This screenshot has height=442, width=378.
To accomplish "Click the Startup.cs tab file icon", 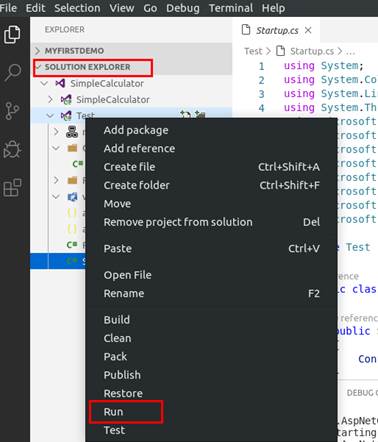I will (x=246, y=30).
